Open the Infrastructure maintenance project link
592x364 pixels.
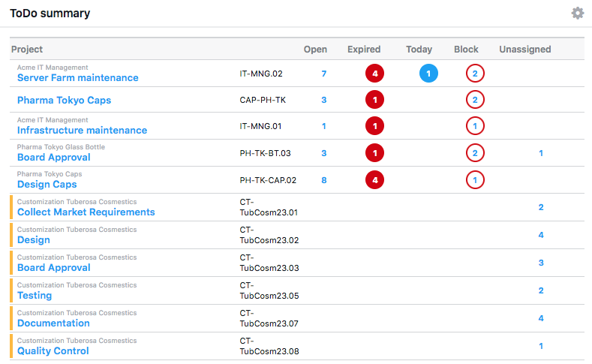83,130
